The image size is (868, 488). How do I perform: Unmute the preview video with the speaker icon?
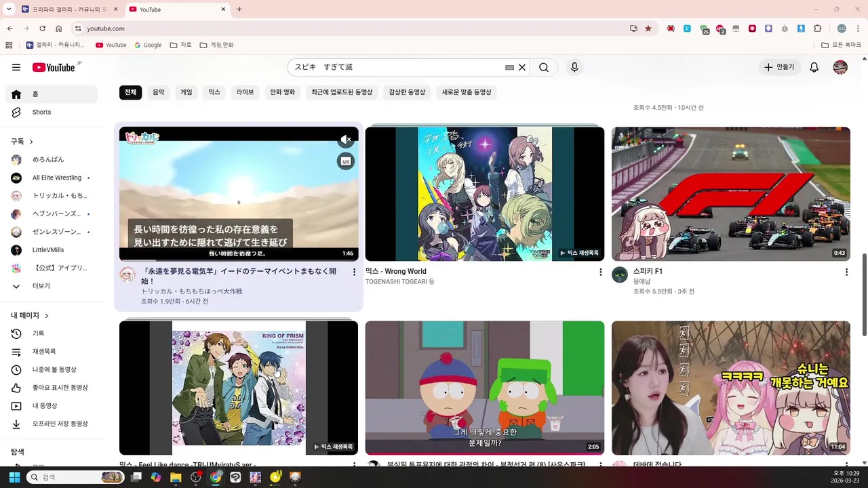pyautogui.click(x=346, y=140)
